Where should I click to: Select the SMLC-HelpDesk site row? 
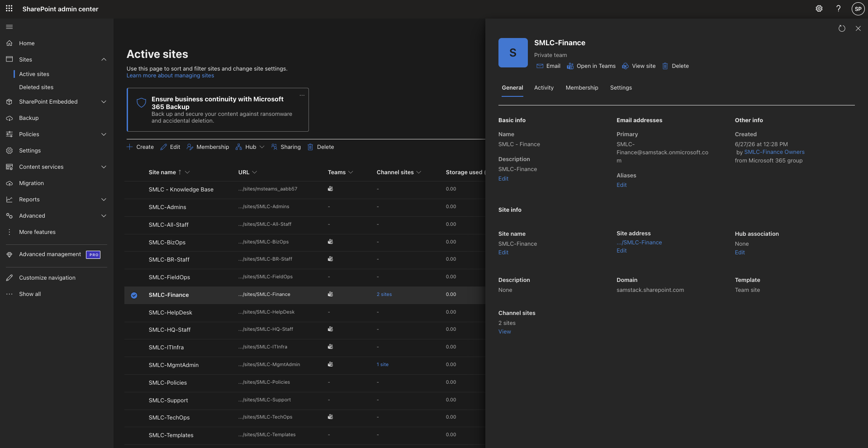[304, 313]
